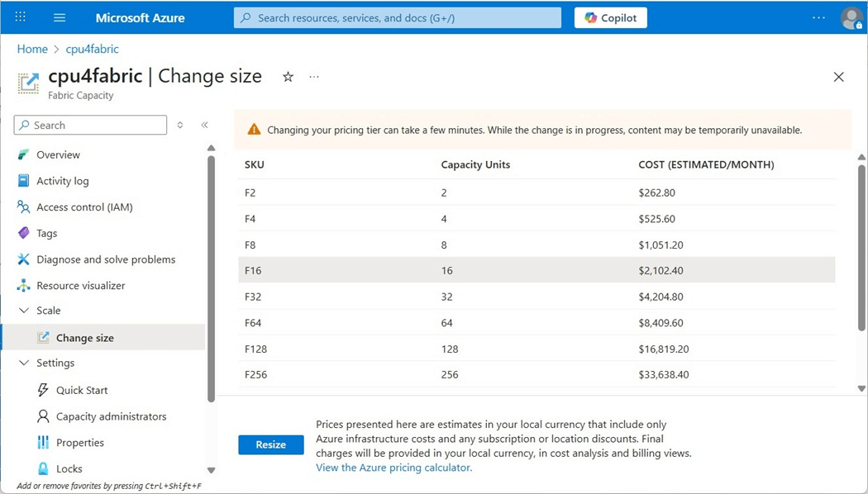Open the user account avatar menu
This screenshot has height=494, width=868.
pyautogui.click(x=851, y=17)
